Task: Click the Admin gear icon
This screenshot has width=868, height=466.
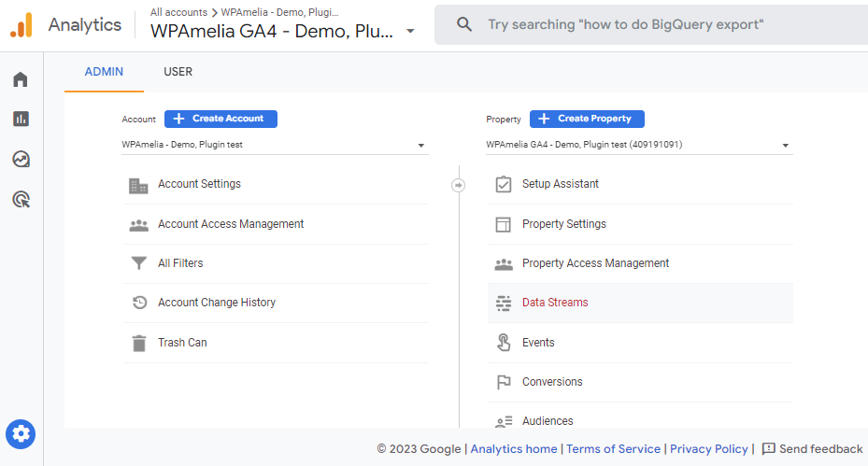Action: [21, 434]
